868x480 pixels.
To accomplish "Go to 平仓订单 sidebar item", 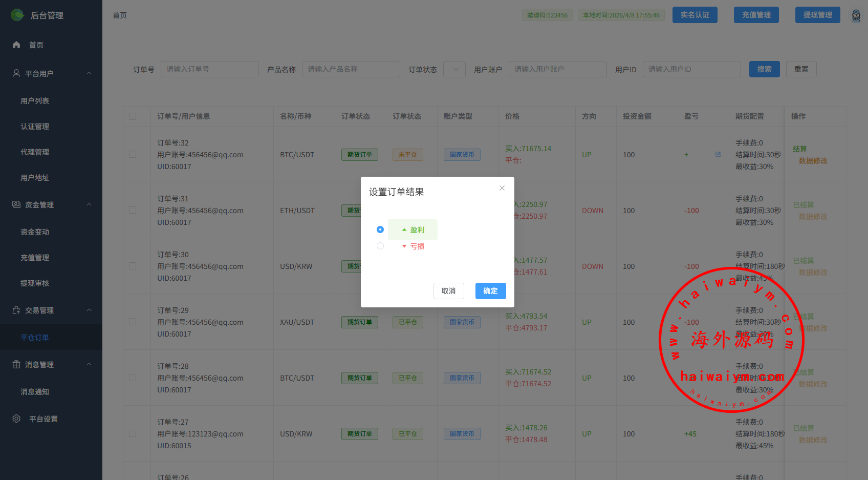I will point(35,338).
